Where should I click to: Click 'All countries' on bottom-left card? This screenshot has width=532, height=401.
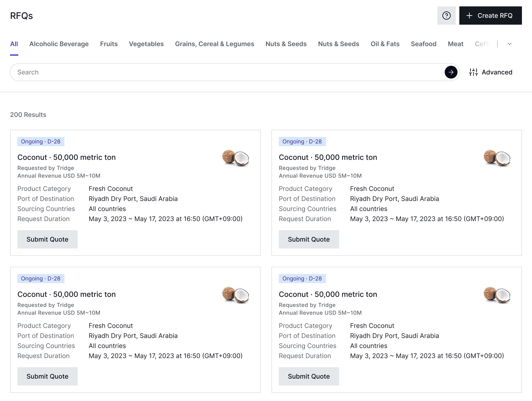point(107,346)
